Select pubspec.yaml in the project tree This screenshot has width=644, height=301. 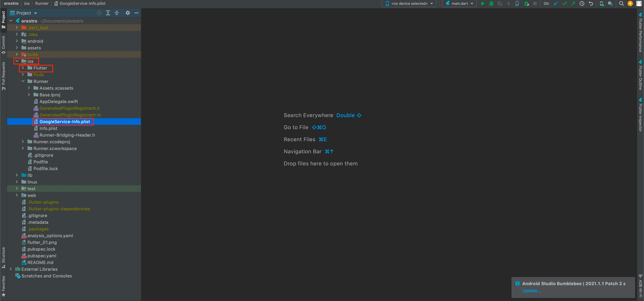click(x=41, y=256)
